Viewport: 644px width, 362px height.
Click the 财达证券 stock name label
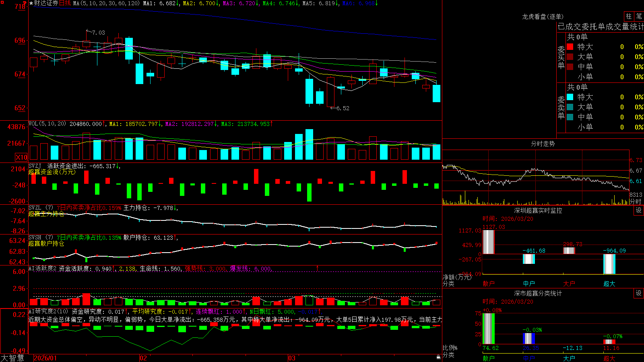46,3
